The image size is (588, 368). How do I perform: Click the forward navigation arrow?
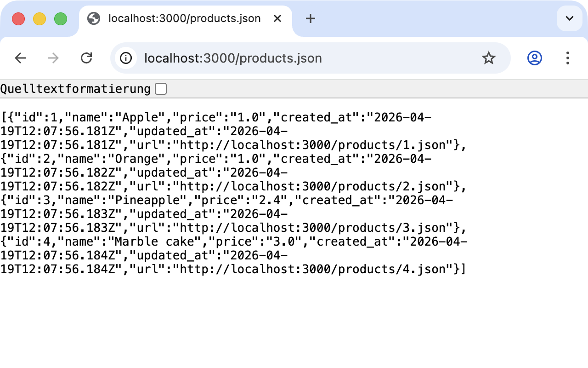(x=53, y=58)
